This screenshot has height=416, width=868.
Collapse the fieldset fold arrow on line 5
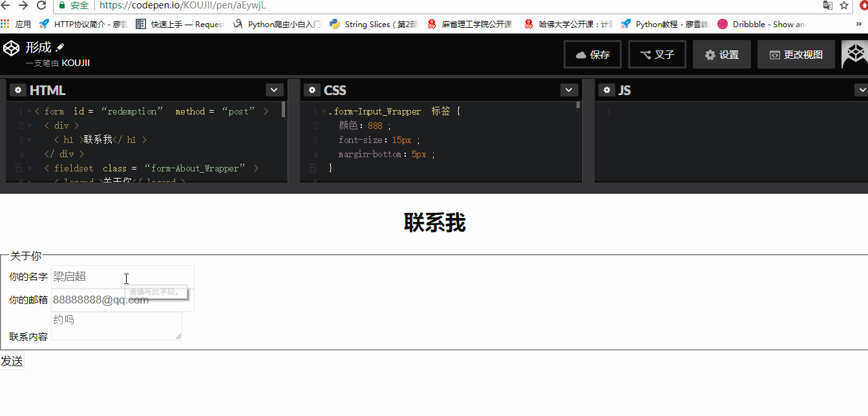click(x=30, y=168)
